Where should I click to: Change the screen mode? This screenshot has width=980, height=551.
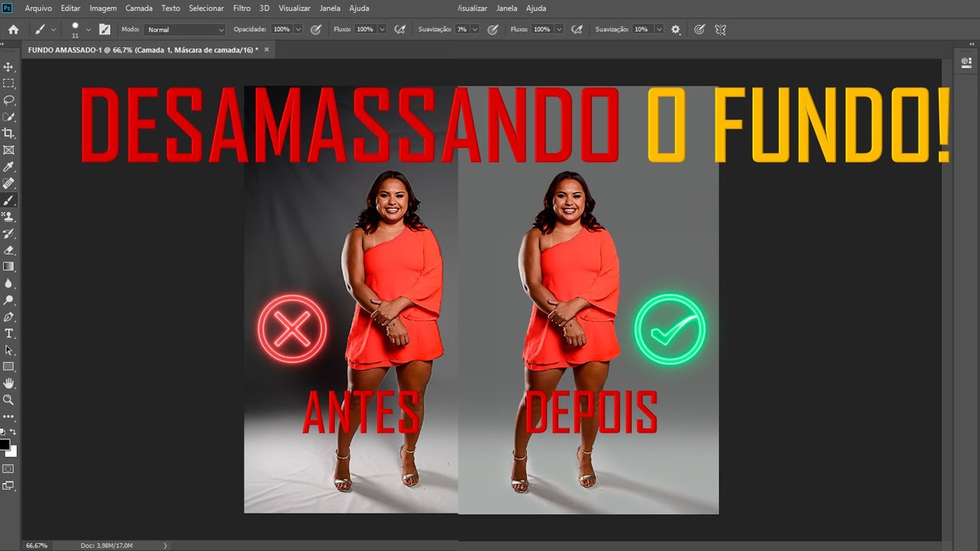point(8,485)
